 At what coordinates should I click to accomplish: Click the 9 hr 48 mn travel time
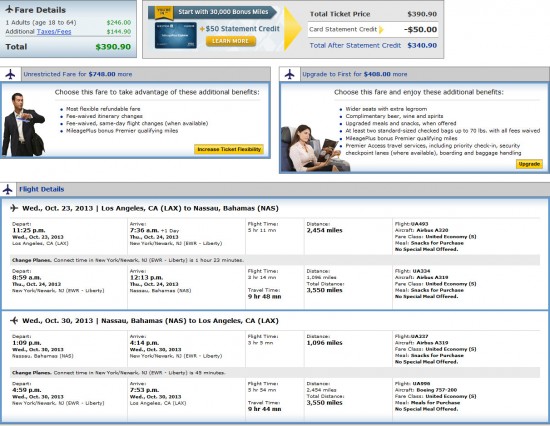click(264, 297)
